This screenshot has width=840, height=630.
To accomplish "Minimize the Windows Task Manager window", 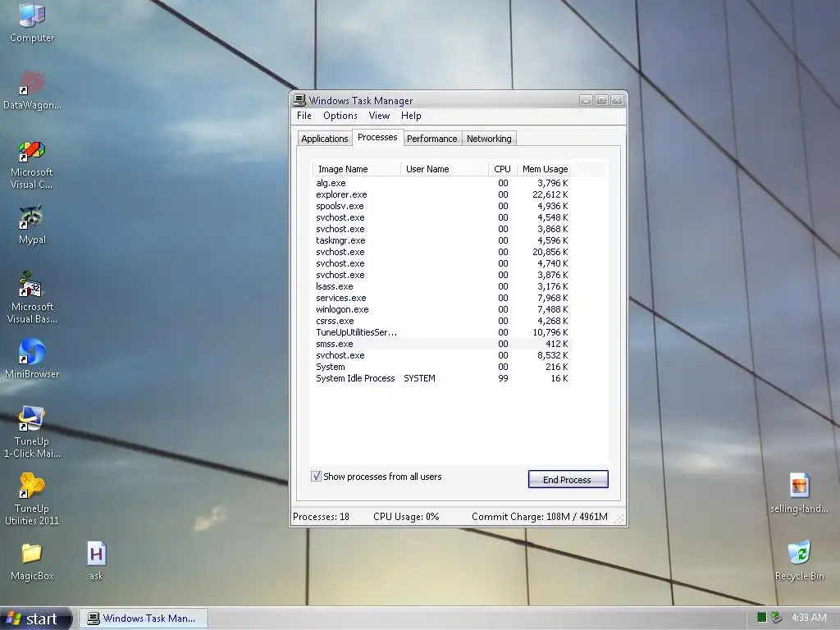I will tap(586, 100).
